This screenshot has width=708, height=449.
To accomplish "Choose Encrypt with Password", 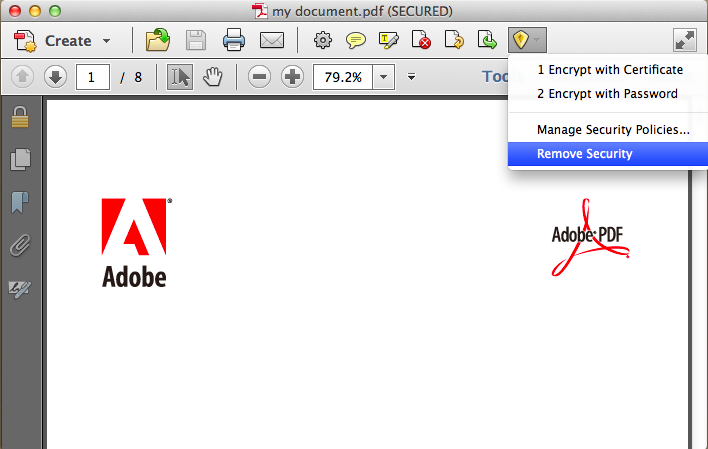I will [x=610, y=94].
